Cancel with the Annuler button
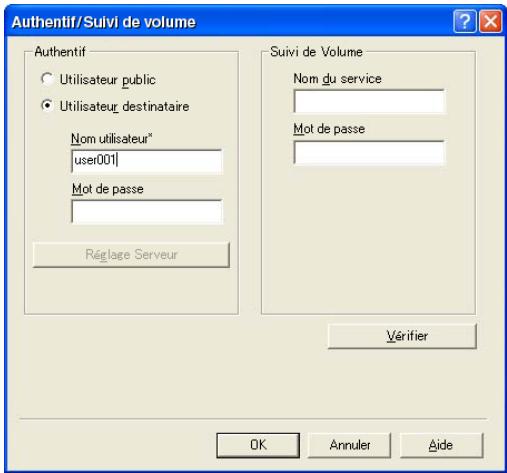 349,445
